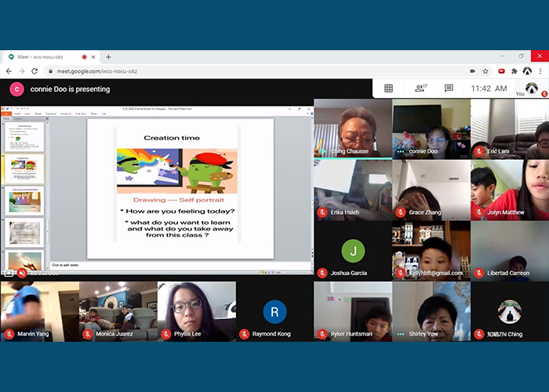Click muted mic icon beside Raymond Kong
Screen dimensions: 549x392
coord(244,333)
